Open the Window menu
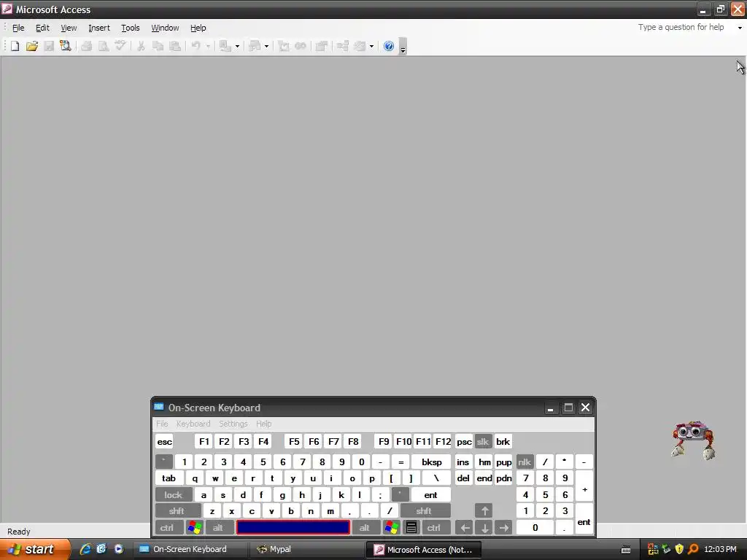Viewport: 747px width, 560px height. pyautogui.click(x=165, y=28)
